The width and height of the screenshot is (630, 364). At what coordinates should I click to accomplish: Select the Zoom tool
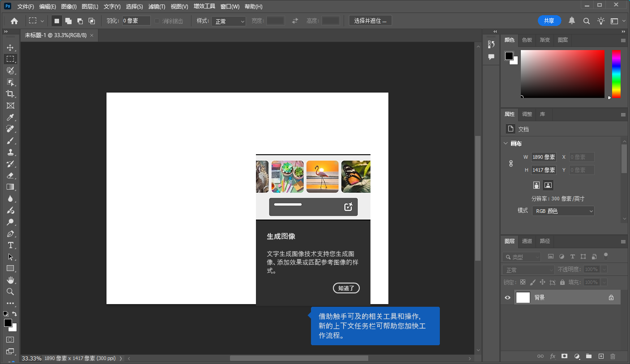coord(10,292)
